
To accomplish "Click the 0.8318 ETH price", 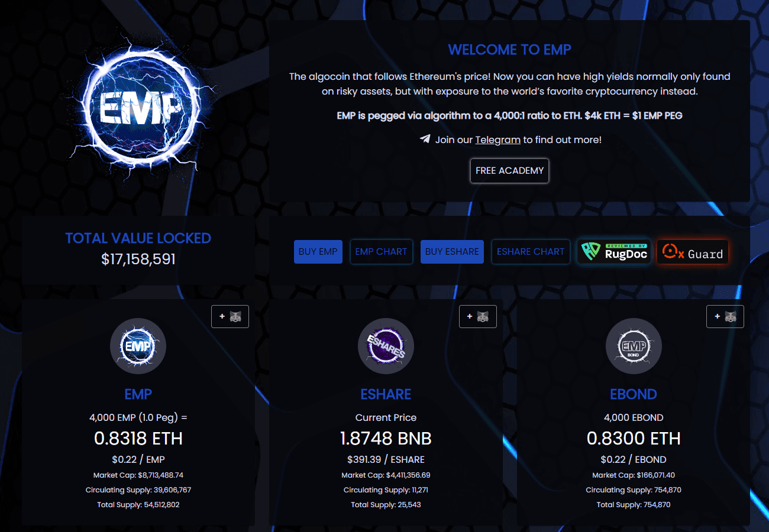I will 138,438.
